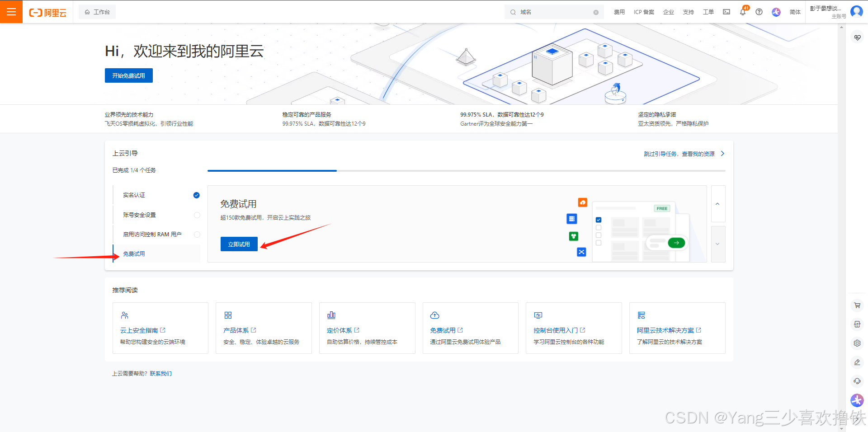Image resolution: width=868 pixels, height=432 pixels.
Task: Click the 云上安全指南 people icon
Action: [125, 315]
